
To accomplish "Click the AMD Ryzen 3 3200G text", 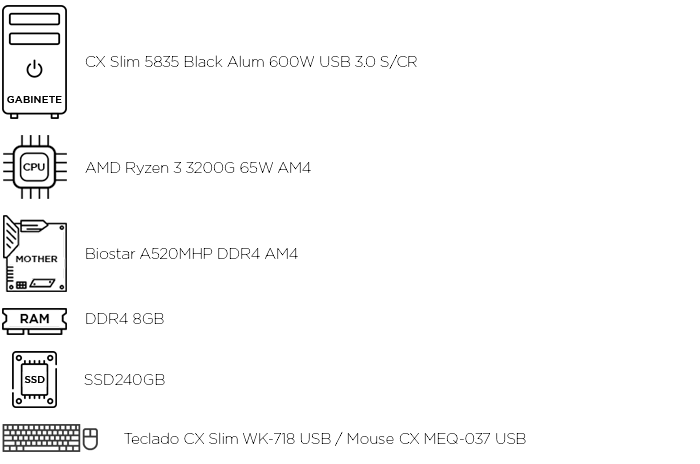I will 160,167.
